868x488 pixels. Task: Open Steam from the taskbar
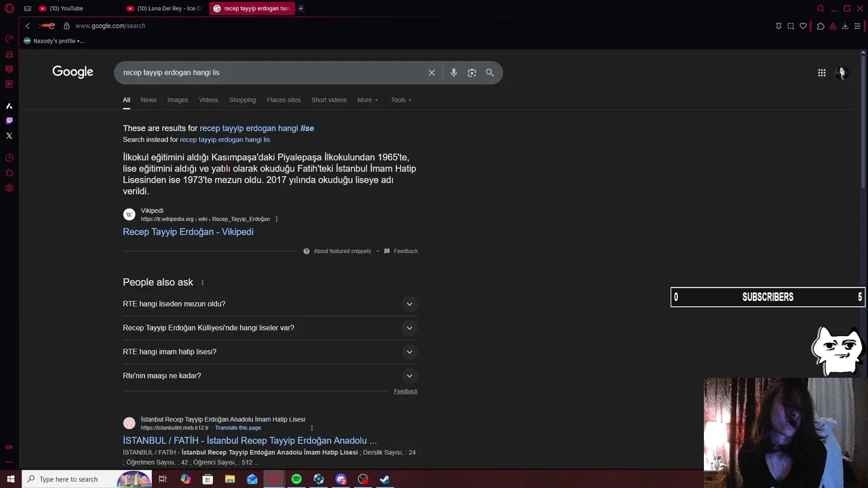(x=384, y=479)
